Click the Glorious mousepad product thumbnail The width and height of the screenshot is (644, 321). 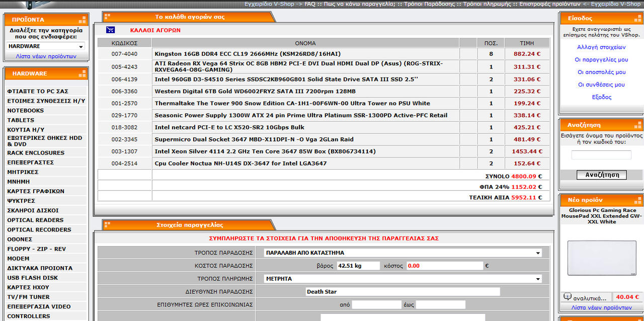pyautogui.click(x=602, y=258)
